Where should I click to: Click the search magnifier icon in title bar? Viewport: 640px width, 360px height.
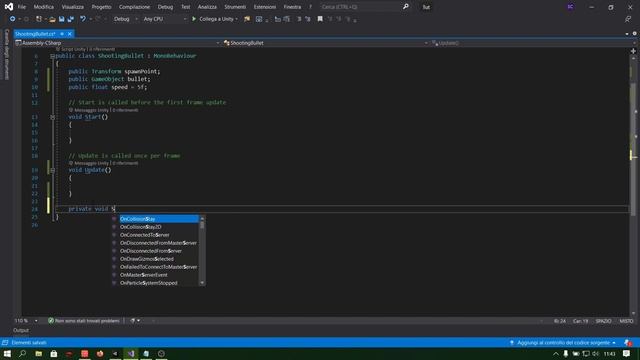[x=406, y=7]
